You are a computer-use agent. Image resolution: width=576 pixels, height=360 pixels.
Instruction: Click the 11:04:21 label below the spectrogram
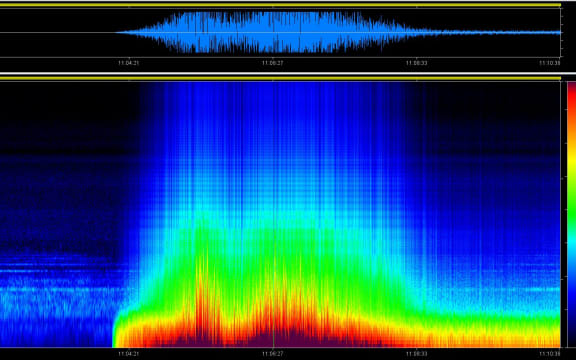pyautogui.click(x=129, y=353)
